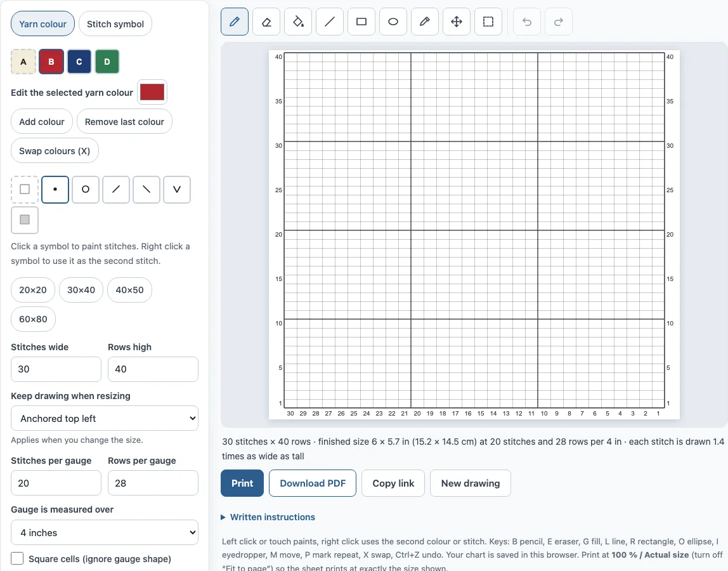Select the Line tool

330,22
